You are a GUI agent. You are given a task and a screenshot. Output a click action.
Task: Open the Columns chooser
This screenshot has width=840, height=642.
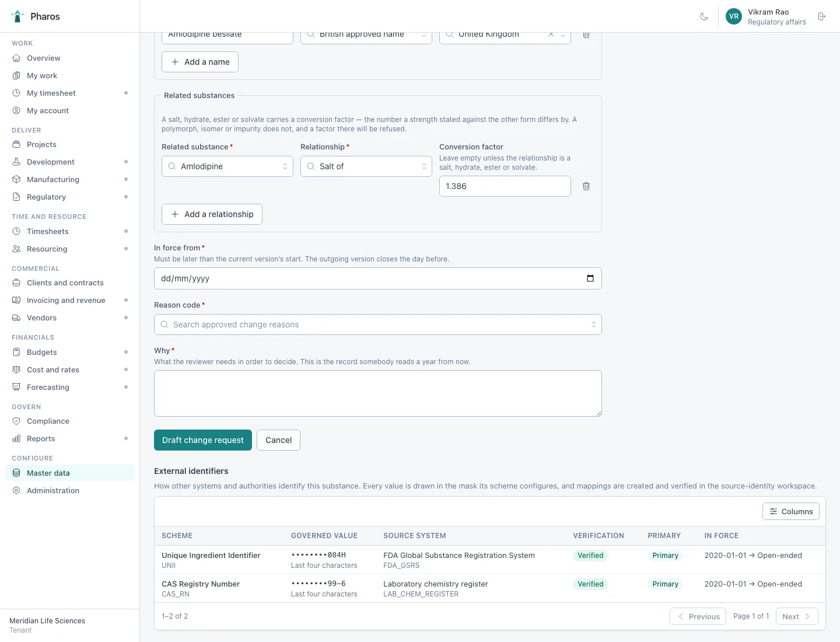(791, 511)
